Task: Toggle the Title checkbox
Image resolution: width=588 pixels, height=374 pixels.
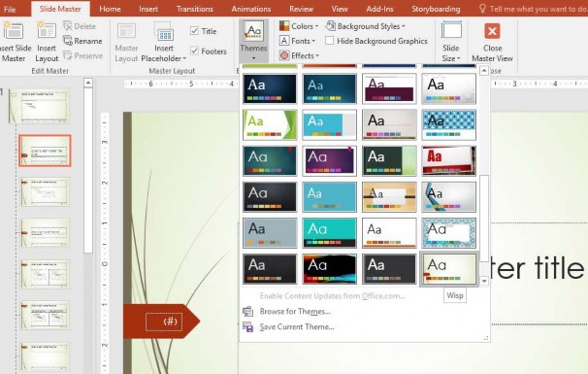Action: [x=194, y=31]
